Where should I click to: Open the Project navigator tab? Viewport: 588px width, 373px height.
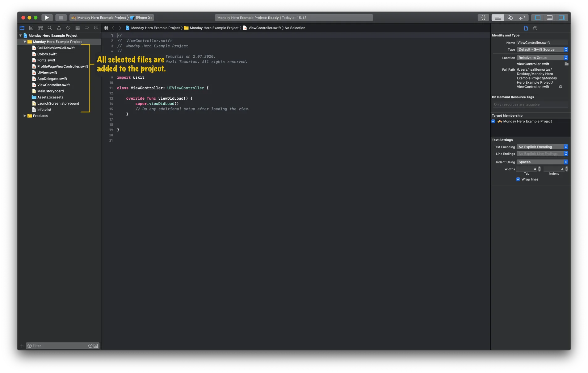[22, 28]
